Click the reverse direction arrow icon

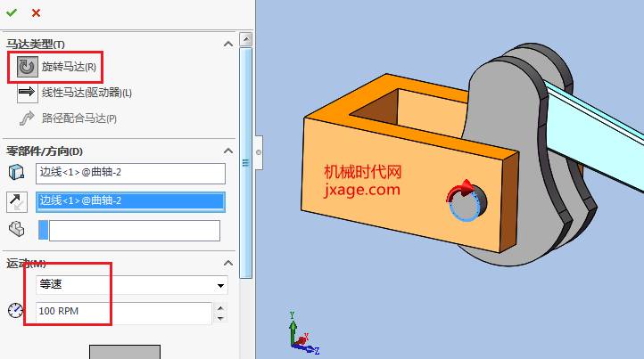pyautogui.click(x=17, y=200)
